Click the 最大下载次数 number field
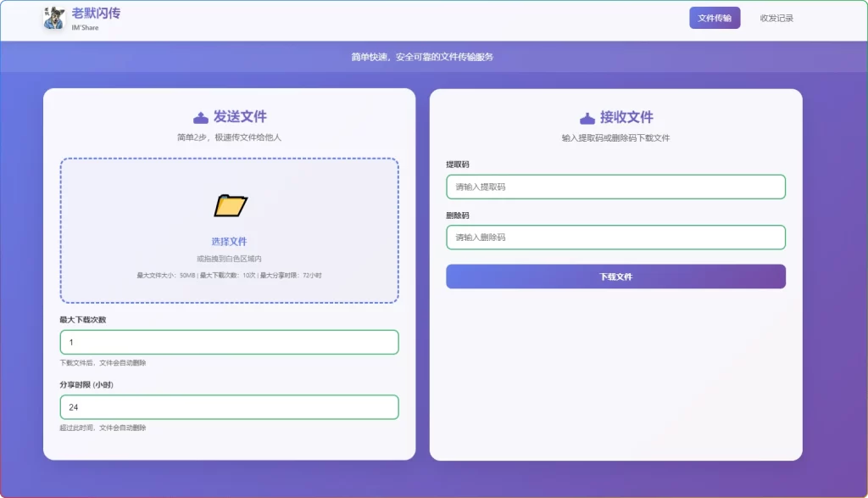The height and width of the screenshot is (498, 868). pos(227,342)
